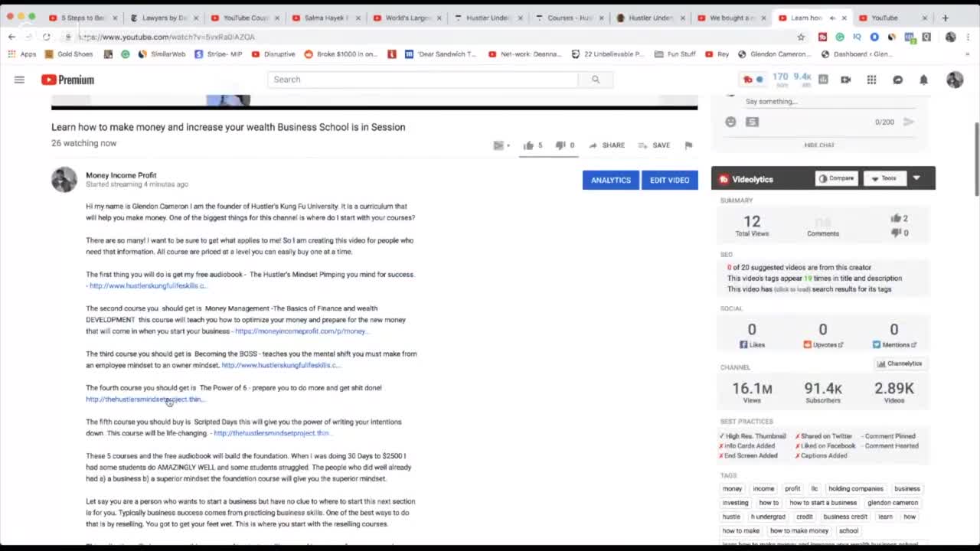Click the Money Income Profit channel avatar
Viewport: 980px width, 551px height.
click(x=64, y=180)
